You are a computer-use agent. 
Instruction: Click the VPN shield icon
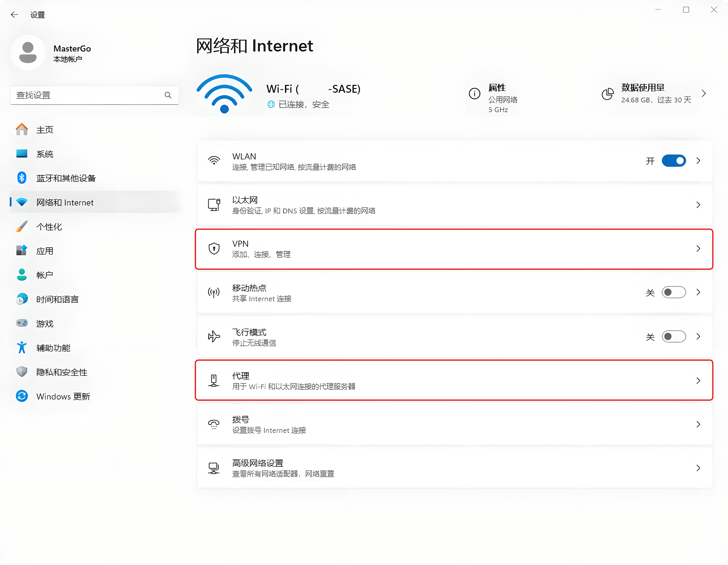pyautogui.click(x=214, y=249)
